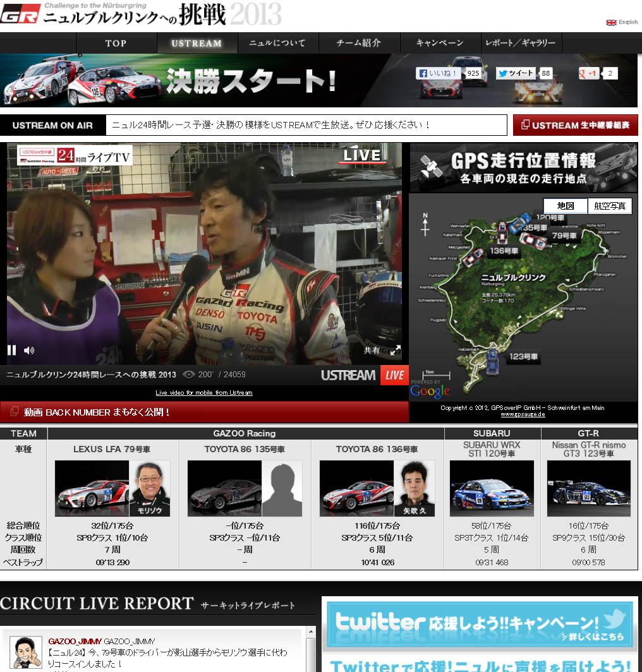Click the 123号車 car marker on map
642x672 pixels.
click(523, 357)
